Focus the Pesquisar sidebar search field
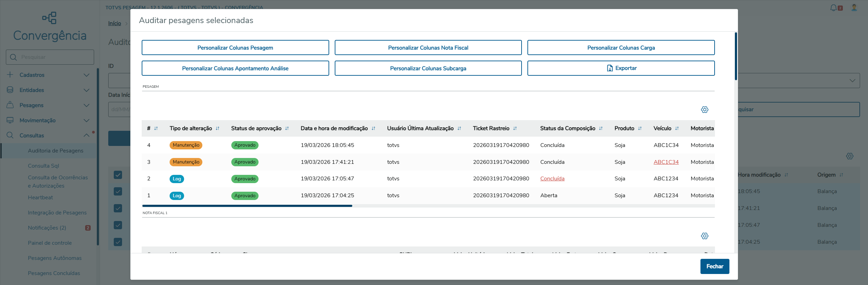The height and width of the screenshot is (285, 868). [x=50, y=57]
